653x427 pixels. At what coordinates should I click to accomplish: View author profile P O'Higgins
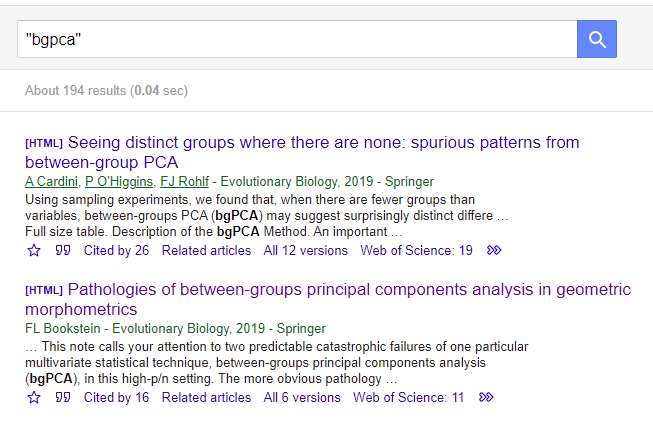pyautogui.click(x=119, y=182)
